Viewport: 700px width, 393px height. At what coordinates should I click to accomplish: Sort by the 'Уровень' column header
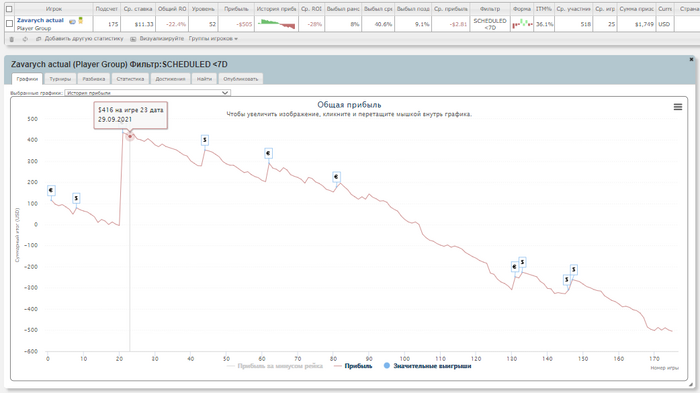(x=203, y=9)
